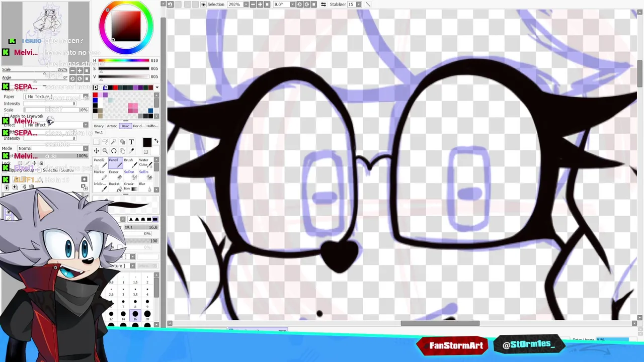Open the zoom percentage dropdown
644x362 pixels.
pyautogui.click(x=246, y=4)
